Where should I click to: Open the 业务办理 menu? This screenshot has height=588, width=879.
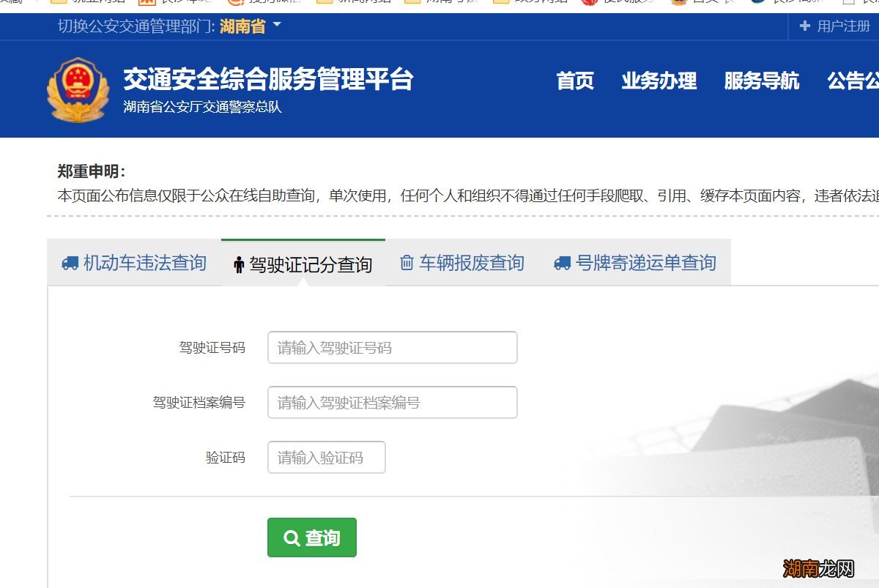click(659, 81)
